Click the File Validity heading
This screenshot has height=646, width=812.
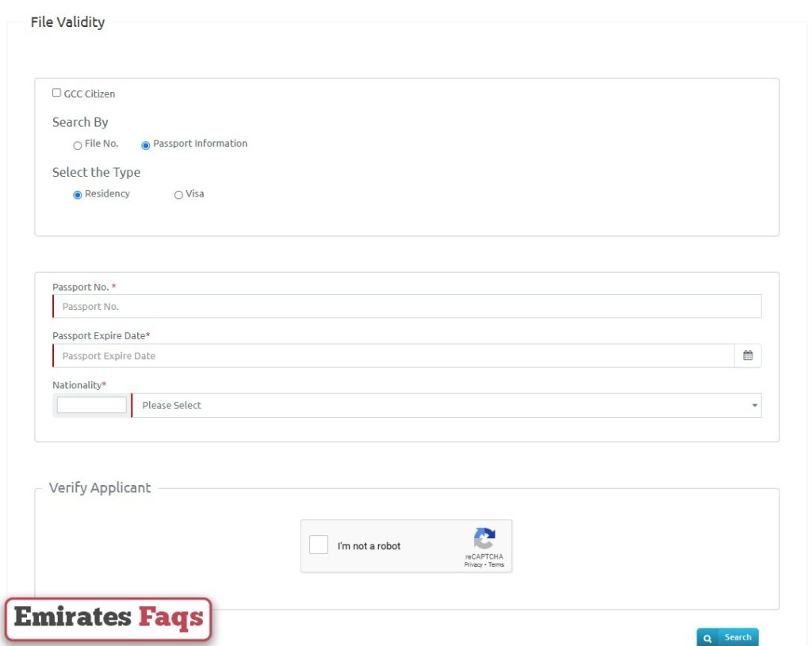pos(67,21)
